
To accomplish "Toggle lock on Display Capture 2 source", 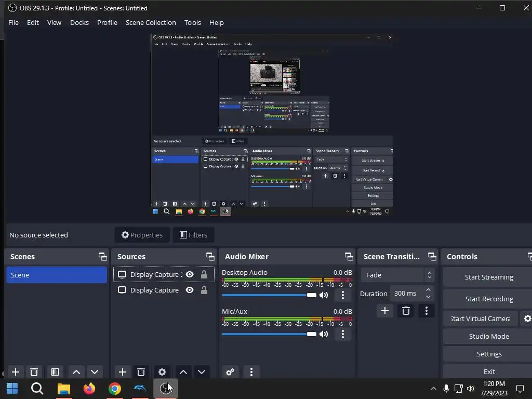I will click(204, 274).
